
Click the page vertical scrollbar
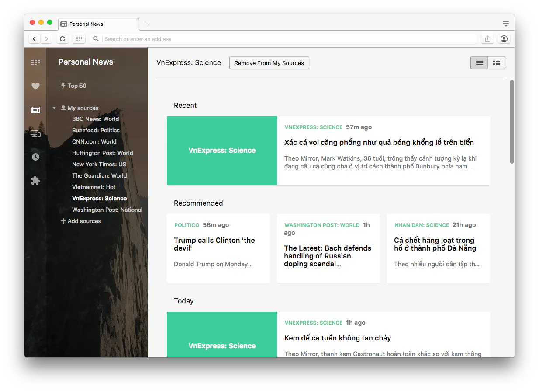point(512,122)
